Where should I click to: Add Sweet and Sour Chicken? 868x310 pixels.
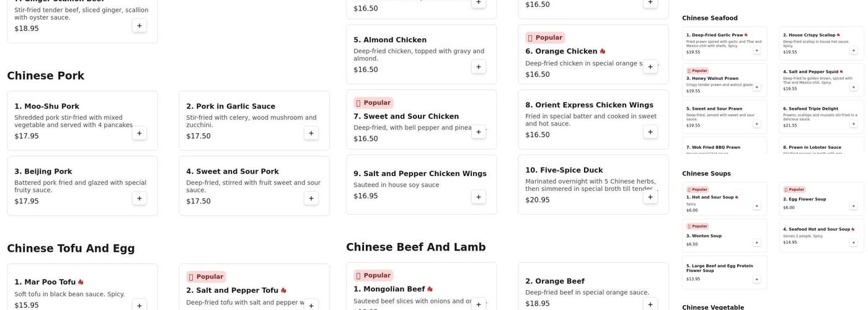point(479,132)
